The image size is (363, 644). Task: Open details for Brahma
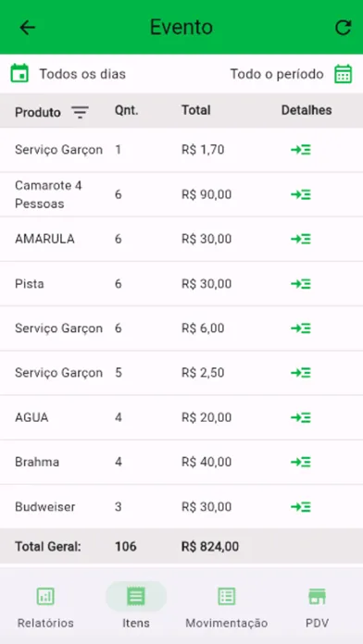tap(301, 462)
